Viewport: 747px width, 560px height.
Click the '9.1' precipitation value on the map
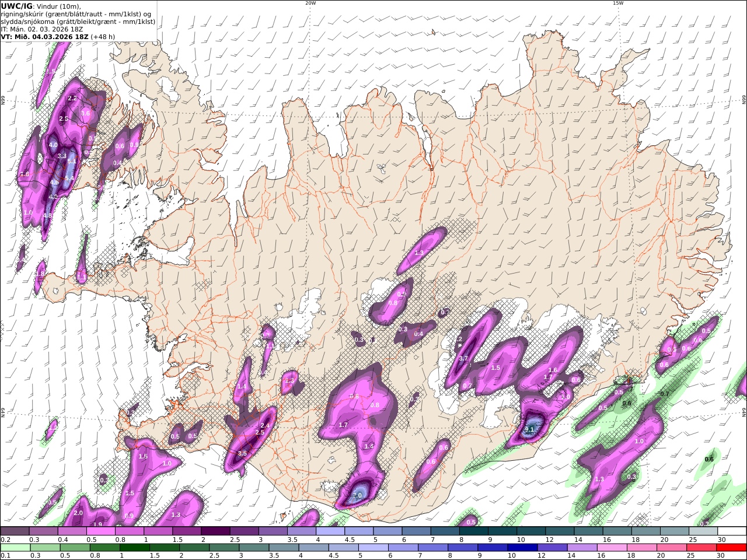coord(530,429)
